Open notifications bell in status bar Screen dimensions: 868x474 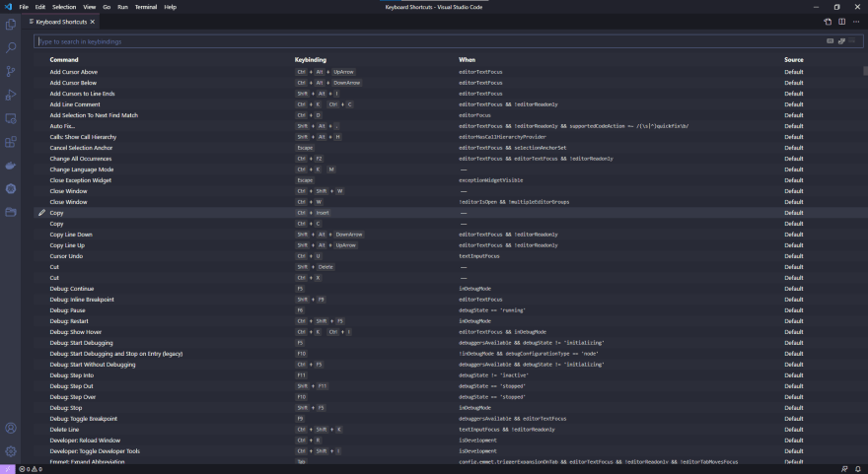[857, 469]
